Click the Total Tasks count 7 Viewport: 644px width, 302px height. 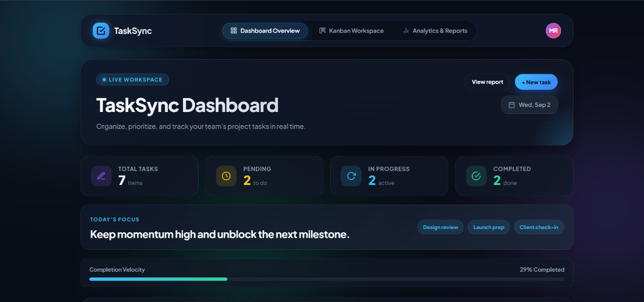(x=121, y=181)
